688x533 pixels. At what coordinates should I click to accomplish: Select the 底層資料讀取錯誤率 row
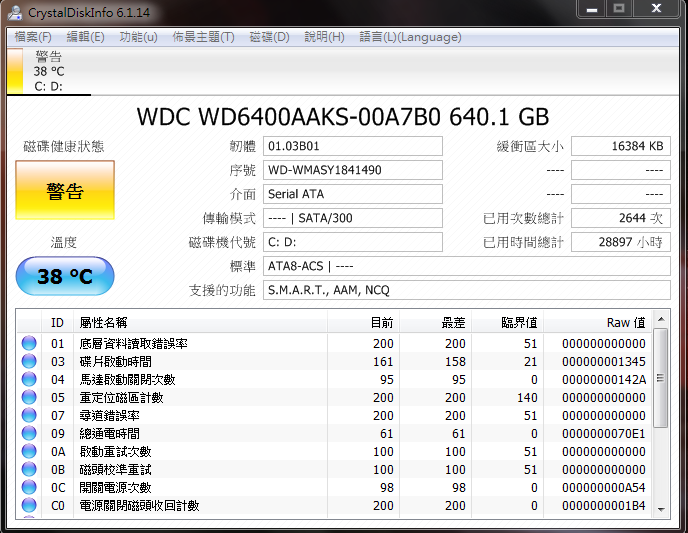pos(334,343)
